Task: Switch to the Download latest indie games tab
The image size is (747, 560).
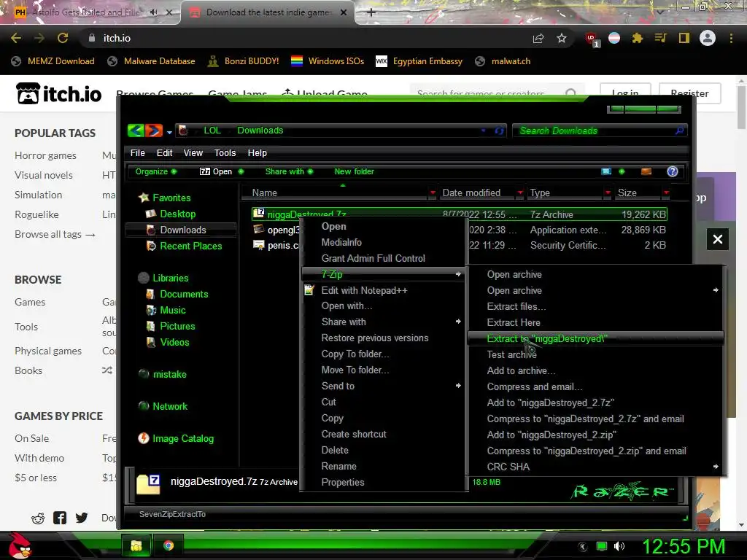Action: coord(268,12)
